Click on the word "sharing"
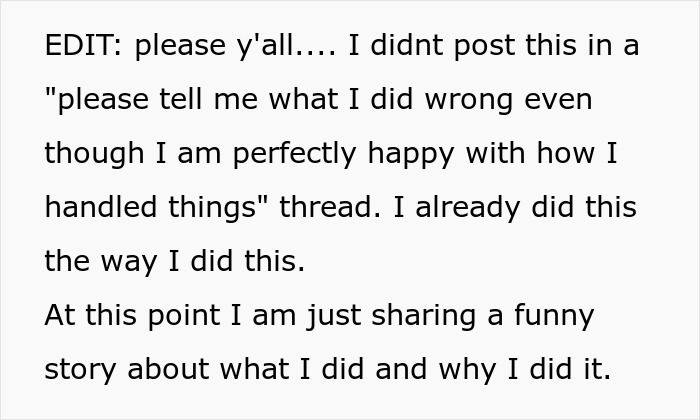 point(424,316)
